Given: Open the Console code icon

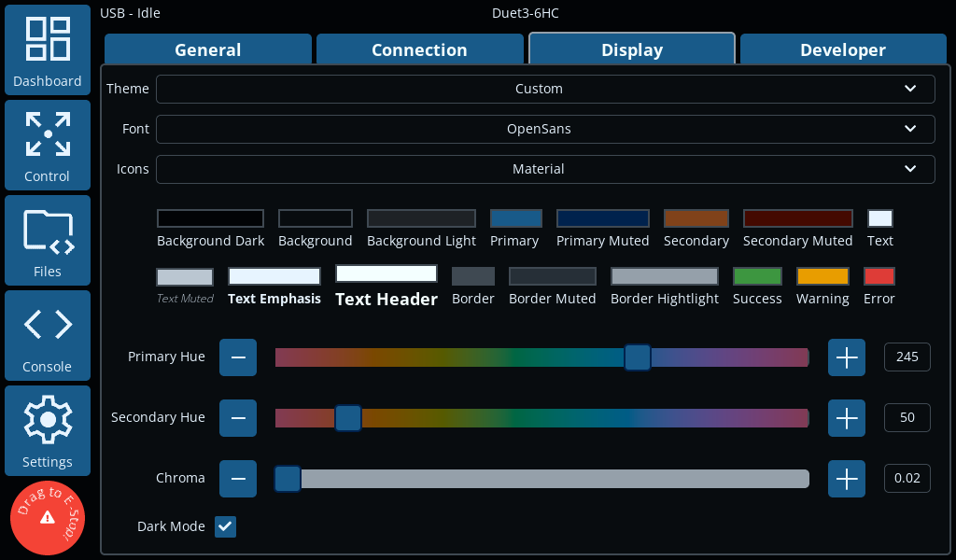Looking at the screenshot, I should coord(48,335).
